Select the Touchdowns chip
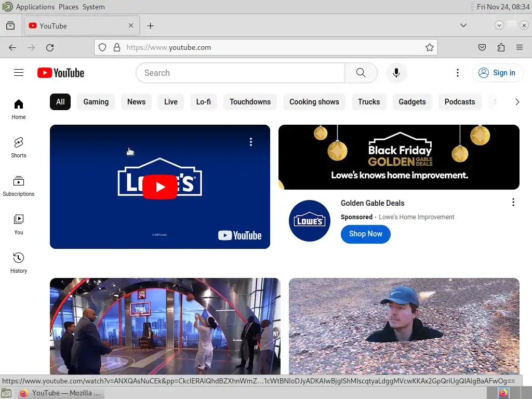This screenshot has height=399, width=532. coord(250,102)
